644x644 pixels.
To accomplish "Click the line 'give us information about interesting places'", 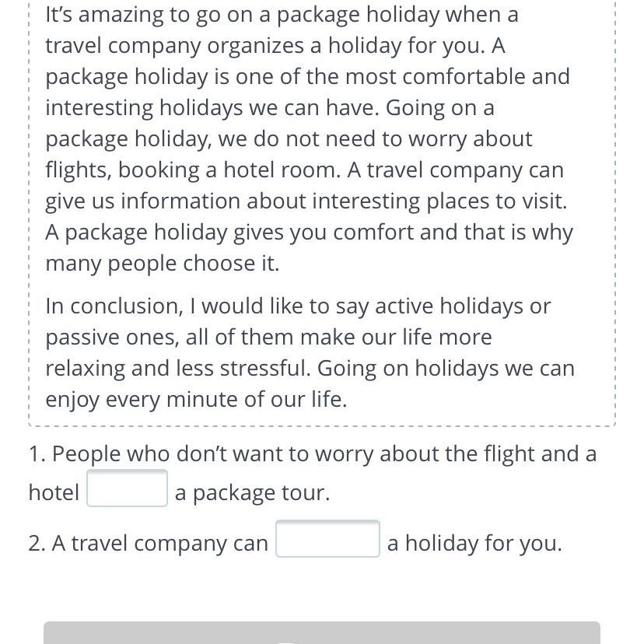I will [x=306, y=201].
